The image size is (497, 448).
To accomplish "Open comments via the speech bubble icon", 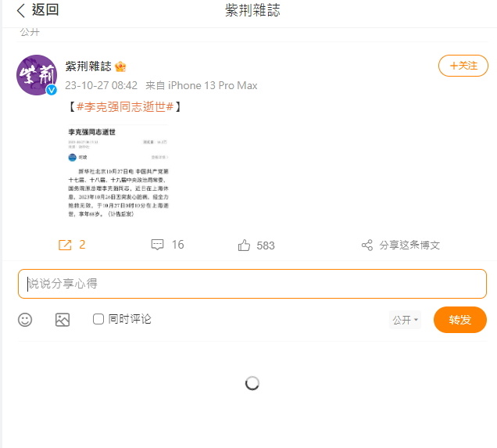I will coord(157,245).
